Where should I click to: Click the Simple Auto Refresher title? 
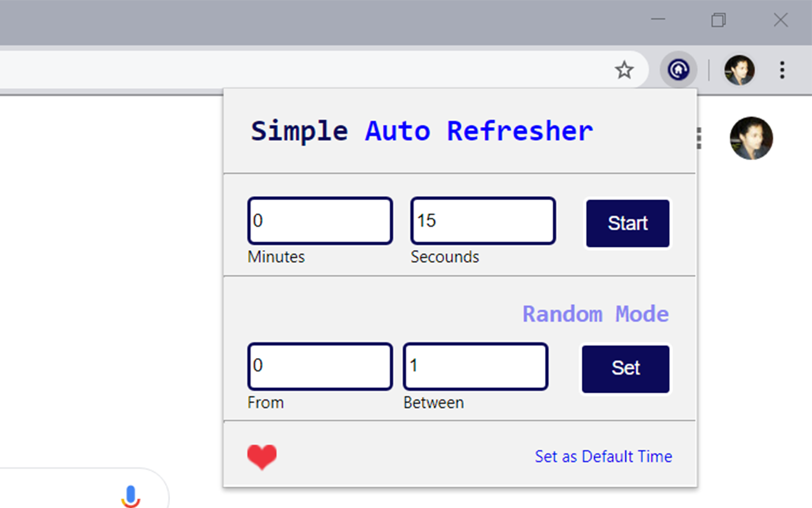tap(422, 131)
